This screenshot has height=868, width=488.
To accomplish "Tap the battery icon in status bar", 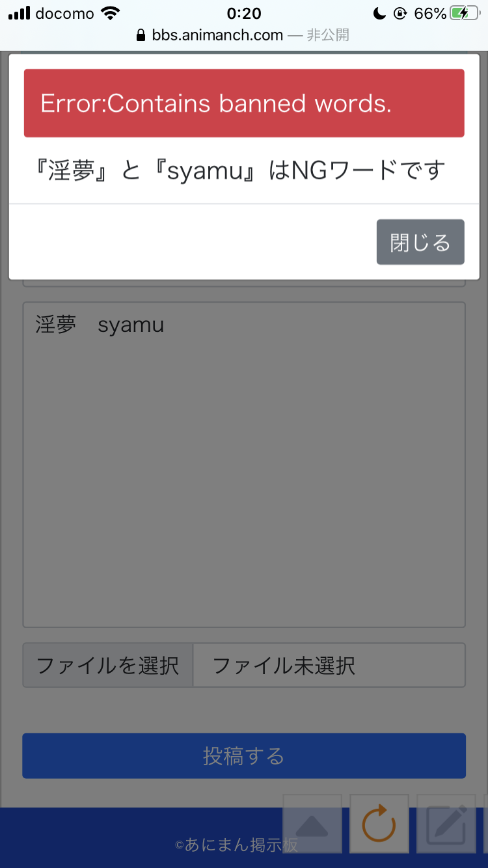I will coord(468,13).
